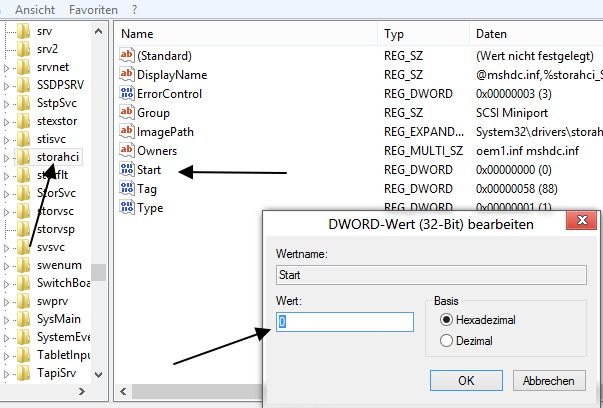Image resolution: width=603 pixels, height=408 pixels.
Task: Click the Wertname field showing Start
Action: [x=431, y=275]
